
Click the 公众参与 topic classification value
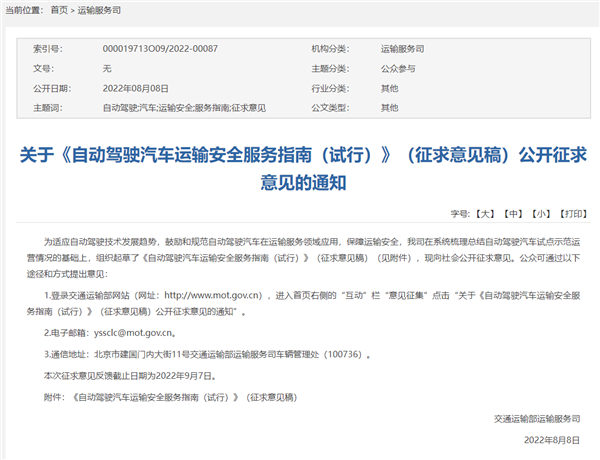tap(398, 69)
